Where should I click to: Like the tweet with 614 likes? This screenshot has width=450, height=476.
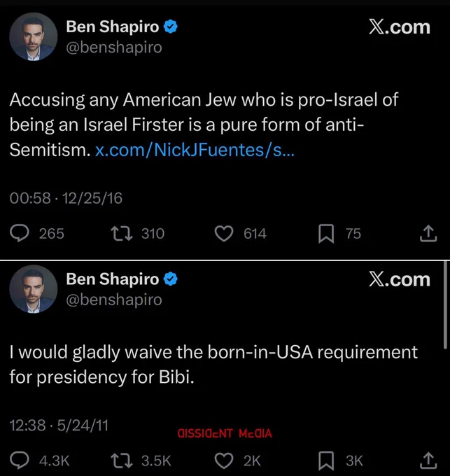(x=223, y=234)
